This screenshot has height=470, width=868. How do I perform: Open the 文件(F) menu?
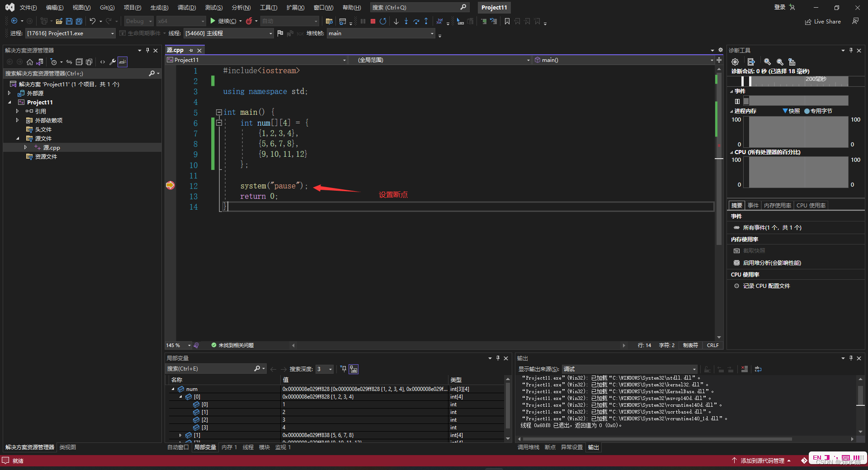click(28, 8)
